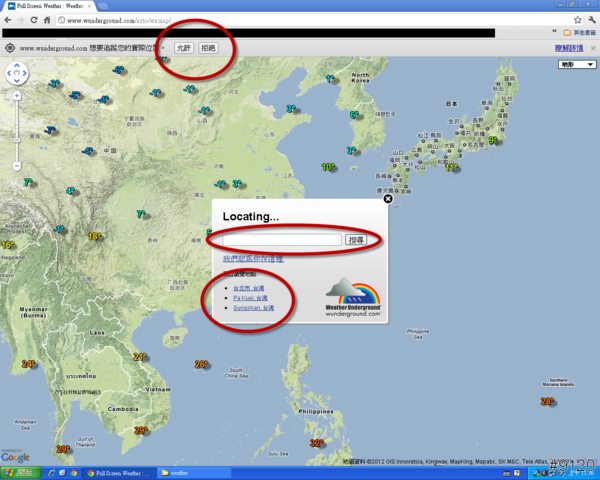This screenshot has width=600, height=480.
Task: Pan the map up with the top arrow
Action: click(16, 65)
